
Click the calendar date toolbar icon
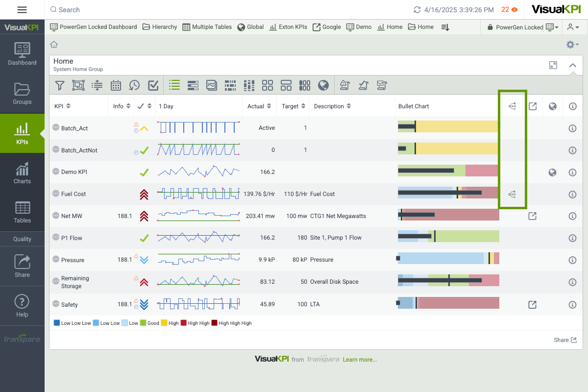point(116,85)
